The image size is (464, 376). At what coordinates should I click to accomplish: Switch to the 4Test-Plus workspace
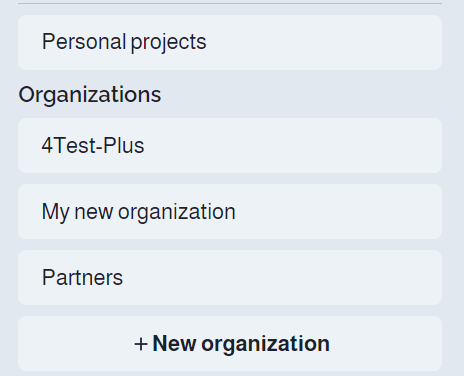click(x=230, y=145)
